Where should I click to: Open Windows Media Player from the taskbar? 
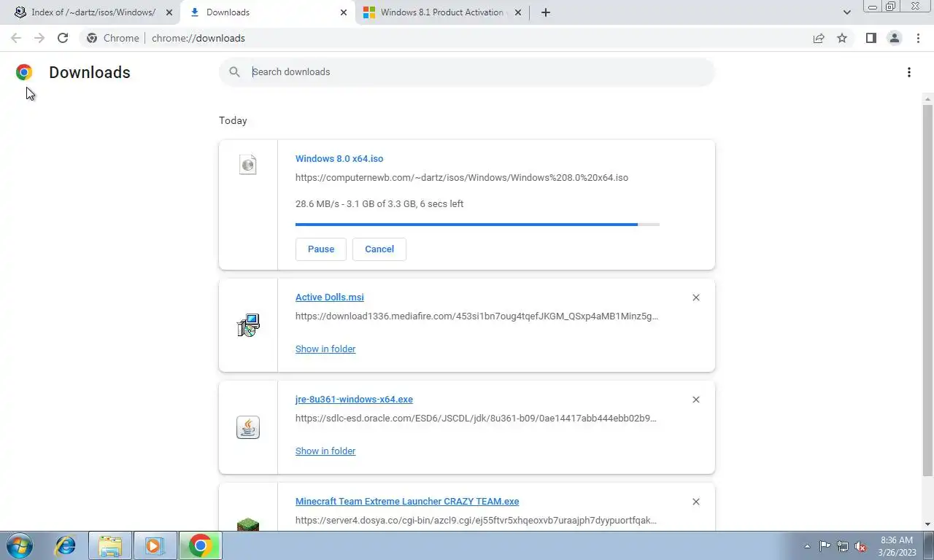point(155,545)
